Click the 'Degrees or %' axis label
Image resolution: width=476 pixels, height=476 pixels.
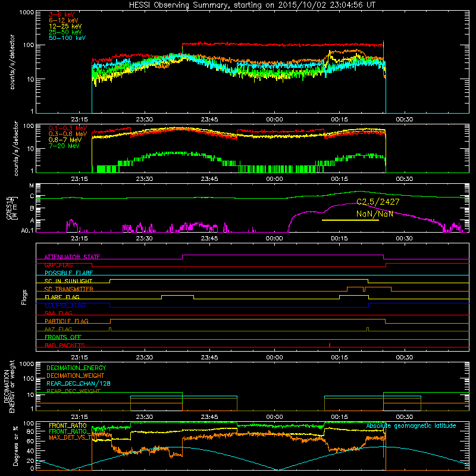(15, 446)
